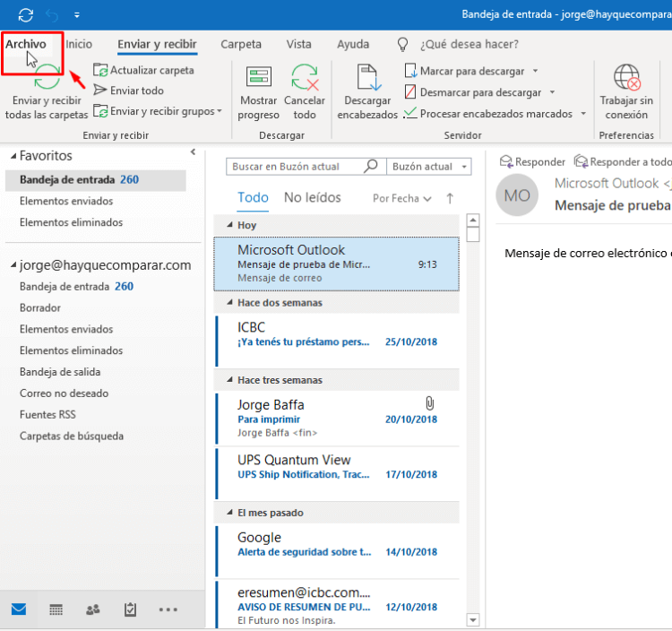Click the lightbulb tell-me icon

click(x=402, y=44)
